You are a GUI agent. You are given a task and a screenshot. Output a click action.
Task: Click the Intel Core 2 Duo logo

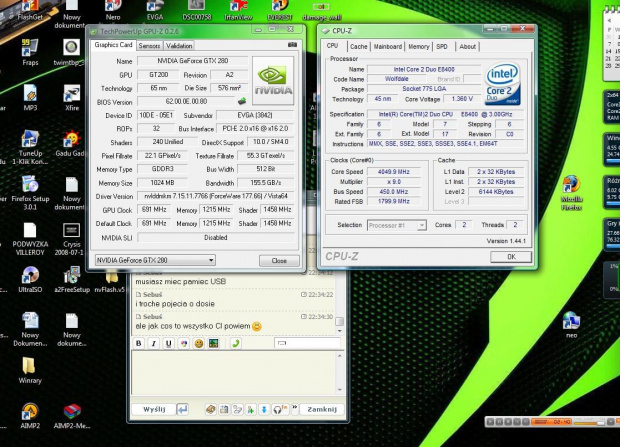point(502,84)
